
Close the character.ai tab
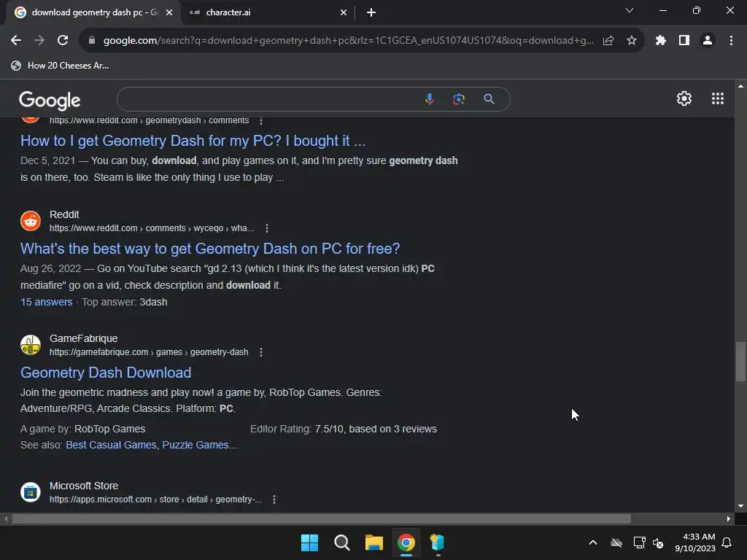344,12
